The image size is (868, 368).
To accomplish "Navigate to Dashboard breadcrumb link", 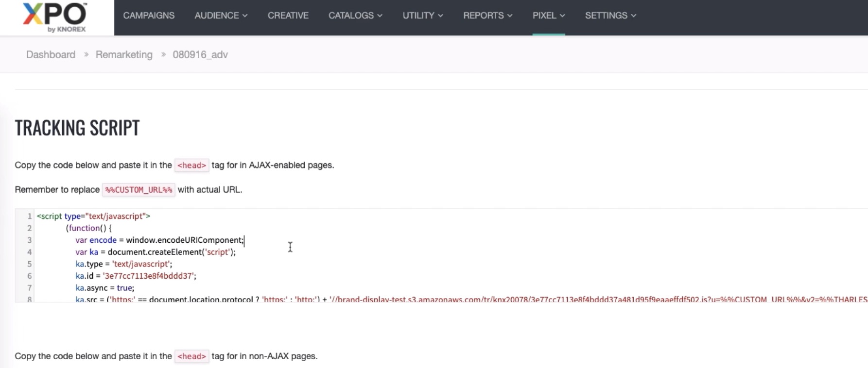I will tap(51, 55).
